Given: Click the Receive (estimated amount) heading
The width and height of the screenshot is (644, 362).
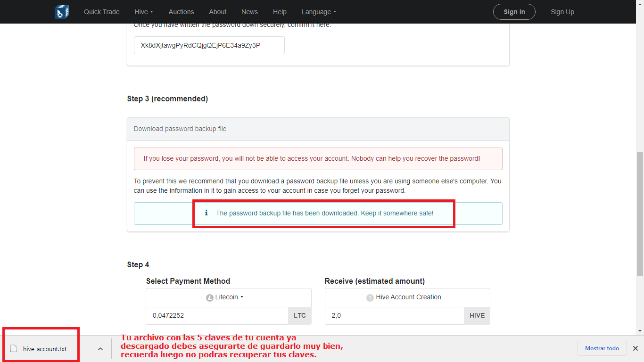Looking at the screenshot, I should click(x=375, y=281).
